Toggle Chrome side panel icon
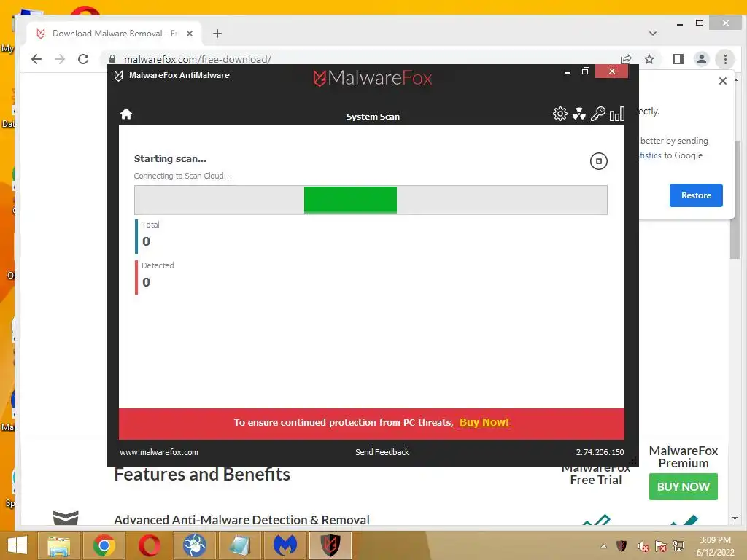 click(x=678, y=59)
